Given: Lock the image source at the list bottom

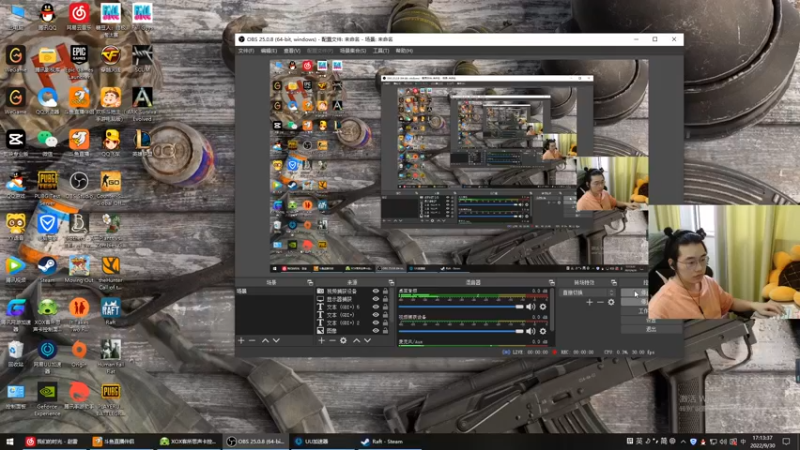Looking at the screenshot, I should click(x=385, y=331).
